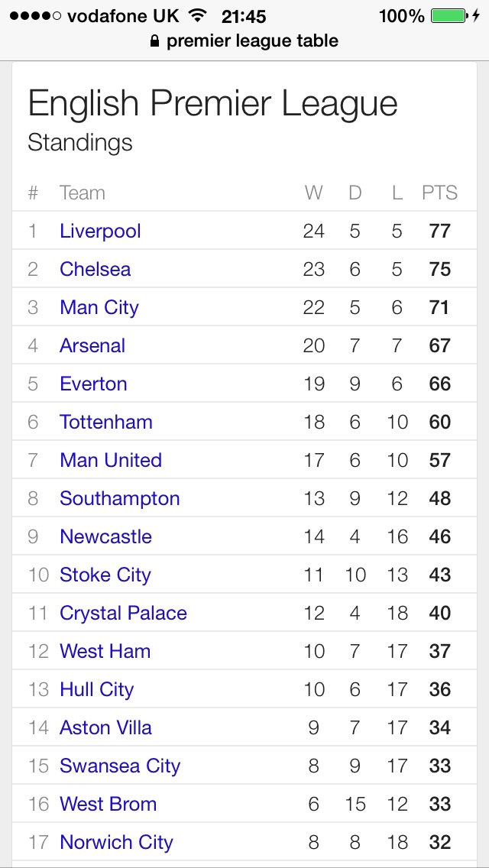
Task: Open the Southampton team link
Action: (x=120, y=498)
